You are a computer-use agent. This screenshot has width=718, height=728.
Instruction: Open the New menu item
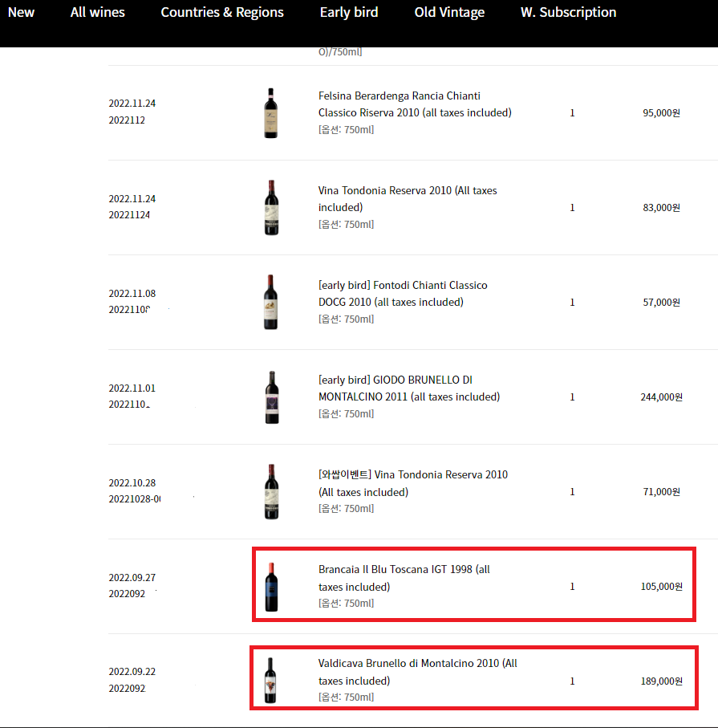click(21, 12)
